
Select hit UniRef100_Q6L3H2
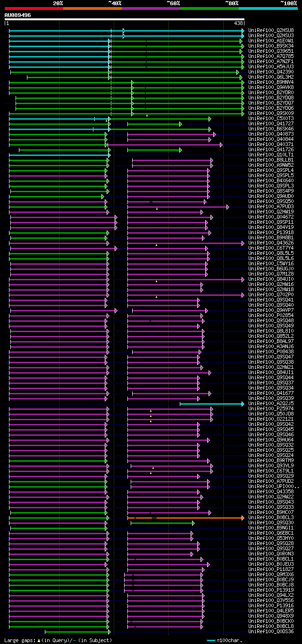271,77
